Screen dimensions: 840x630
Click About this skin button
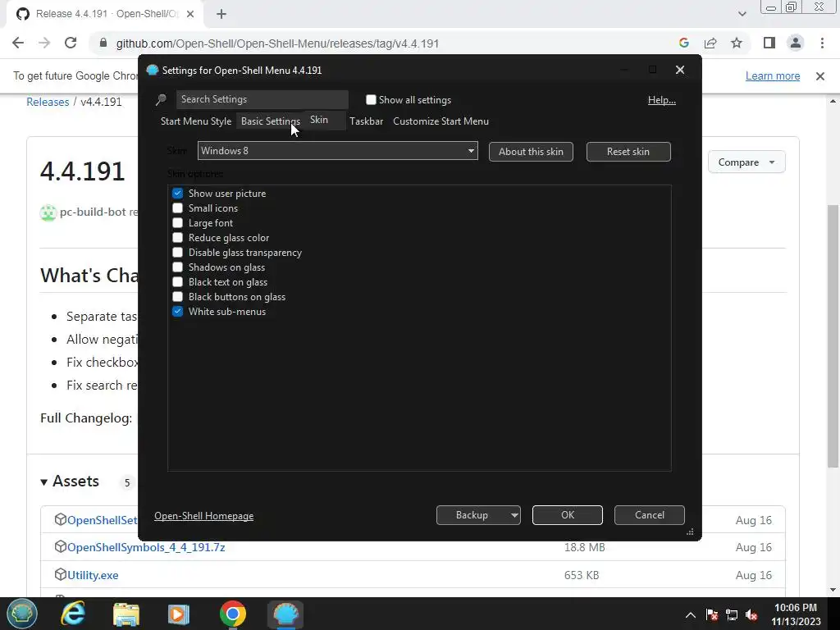click(x=531, y=152)
